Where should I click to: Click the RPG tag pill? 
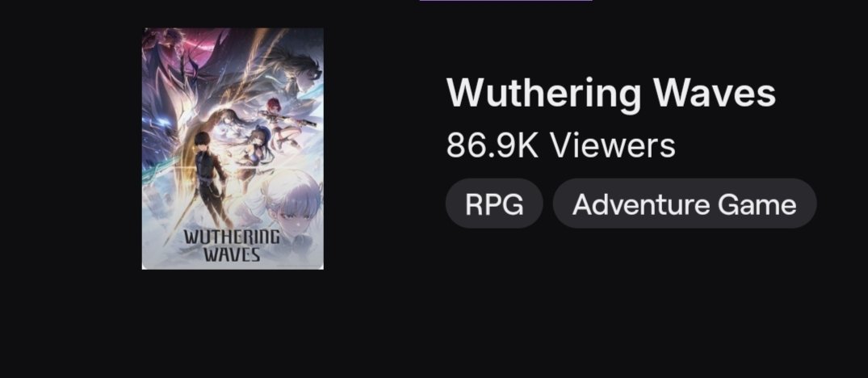pyautogui.click(x=494, y=203)
